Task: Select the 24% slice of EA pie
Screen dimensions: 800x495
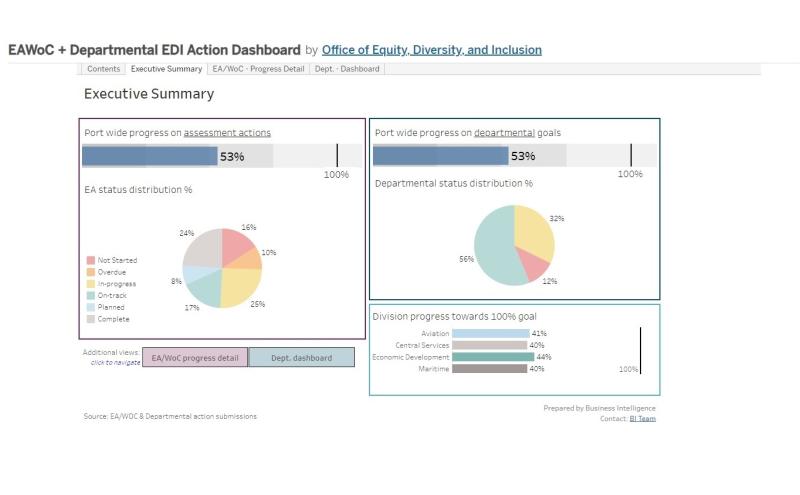Action: (205, 249)
